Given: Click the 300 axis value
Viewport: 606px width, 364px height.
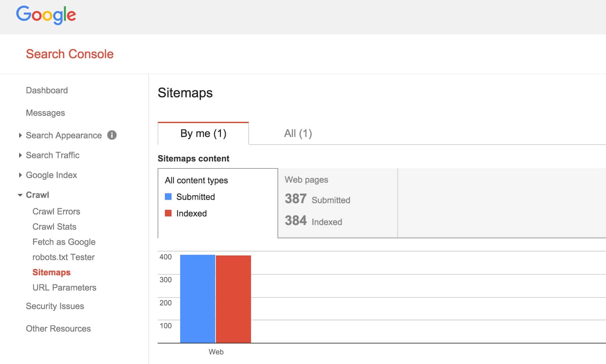Looking at the screenshot, I should (166, 280).
